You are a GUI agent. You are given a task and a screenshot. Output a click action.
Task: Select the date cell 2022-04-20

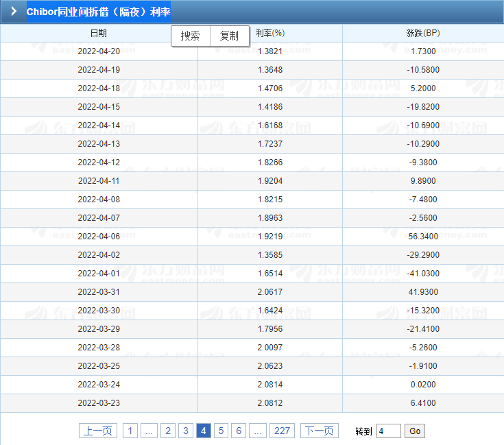pyautogui.click(x=99, y=51)
